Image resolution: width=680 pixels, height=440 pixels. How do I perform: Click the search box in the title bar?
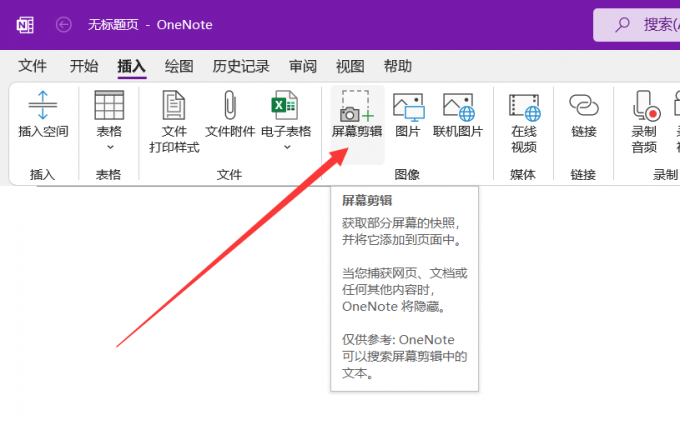[x=637, y=25]
